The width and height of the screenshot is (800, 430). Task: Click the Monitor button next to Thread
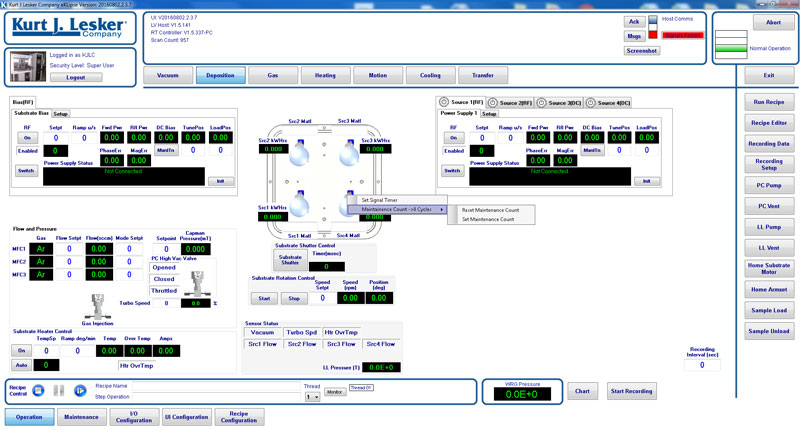click(x=335, y=392)
